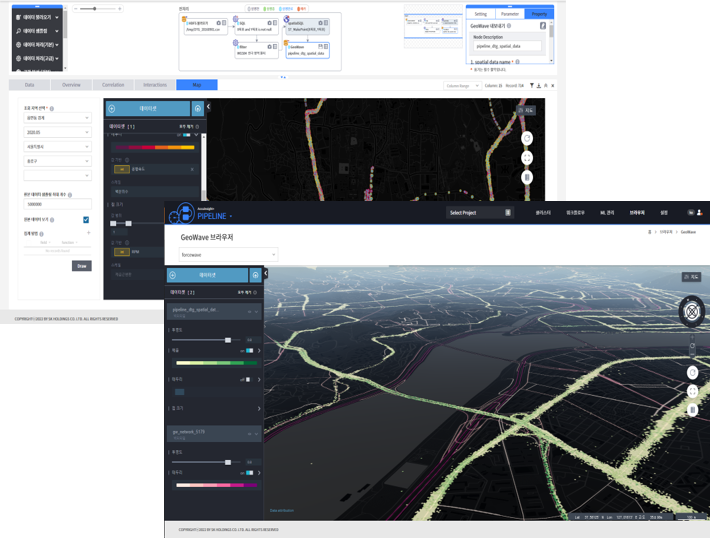Click the add dataset plus icon in upper map panel
Viewport: 710px width, 538px height.
(x=112, y=109)
